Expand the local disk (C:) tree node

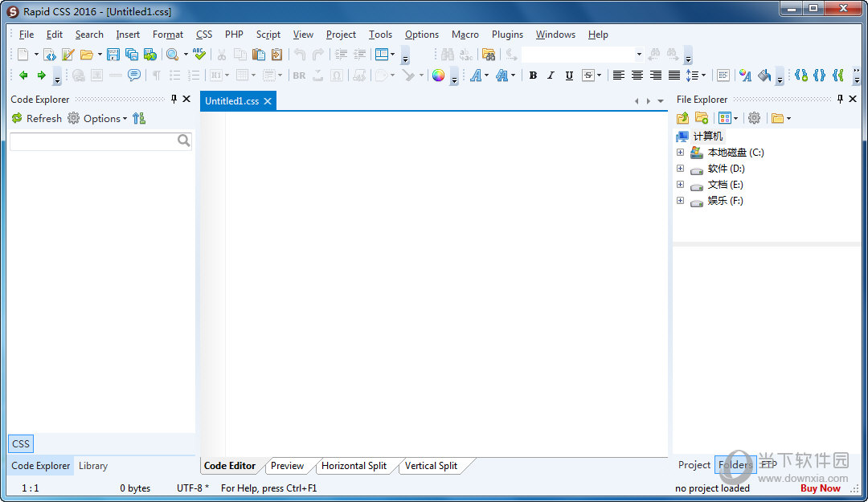point(680,153)
